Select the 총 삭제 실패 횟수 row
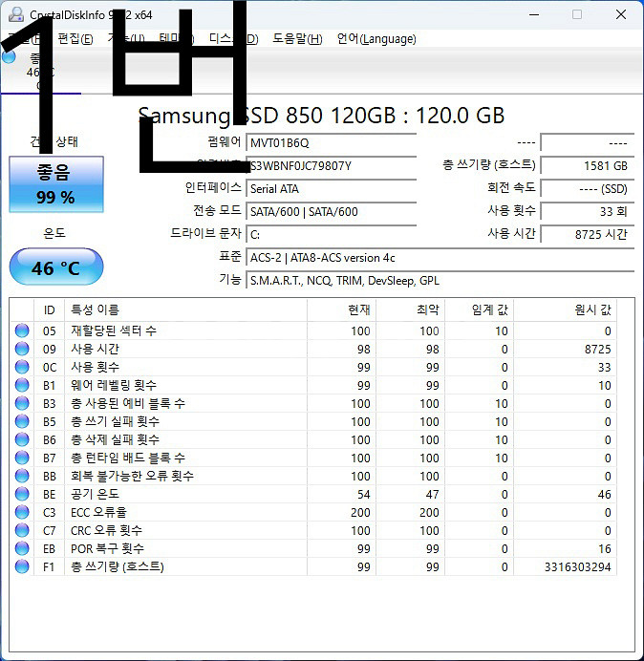The height and width of the screenshot is (661, 644). click(313, 439)
